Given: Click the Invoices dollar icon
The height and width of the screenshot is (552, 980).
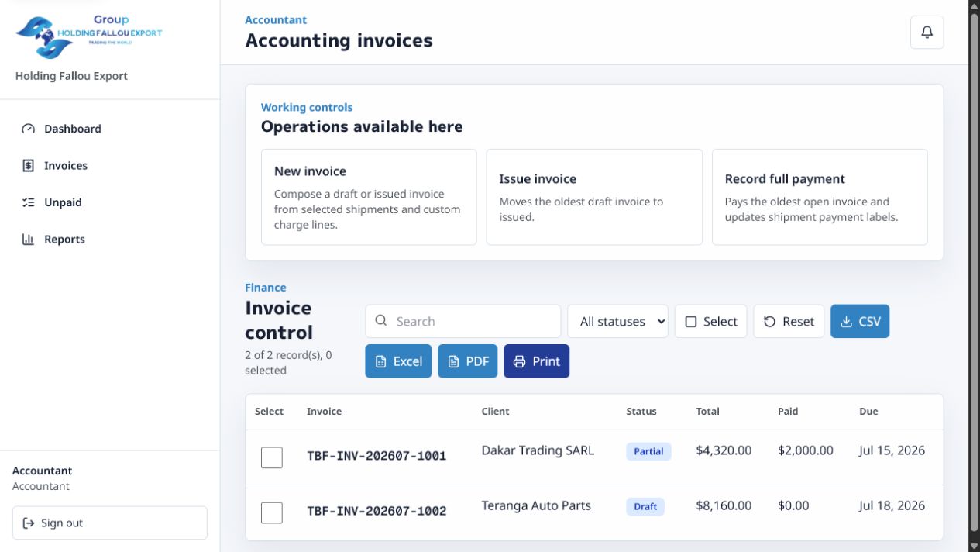Looking at the screenshot, I should point(29,166).
